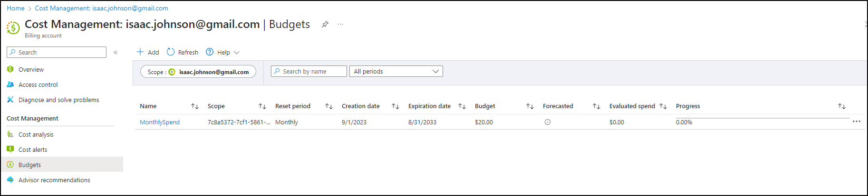The image size is (868, 196).
Task: Click the 9/1/2023 creation date cell
Action: click(x=354, y=122)
